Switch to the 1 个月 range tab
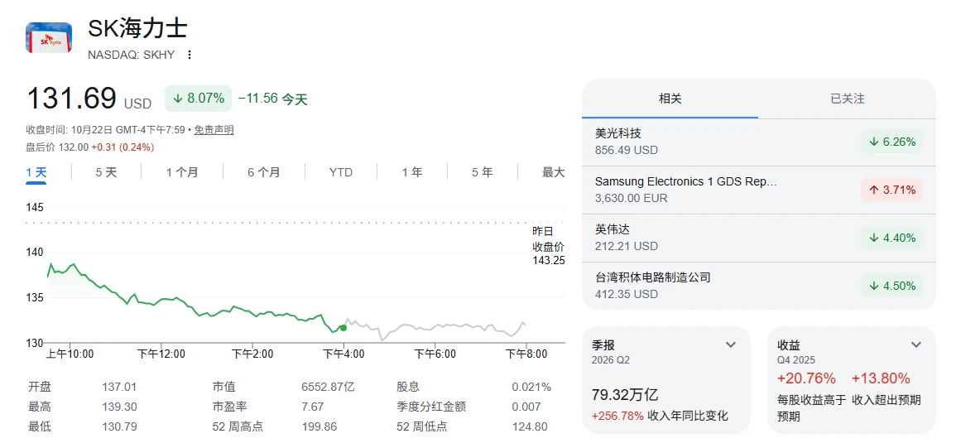The height and width of the screenshot is (448, 980). pyautogui.click(x=182, y=172)
